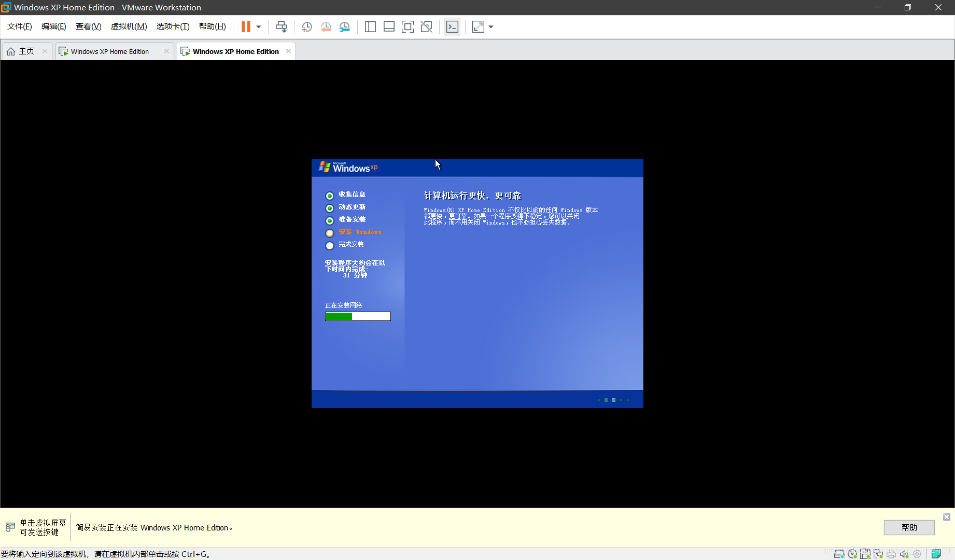Pause the virtual machine with the orange pause icon
955x560 pixels.
246,26
